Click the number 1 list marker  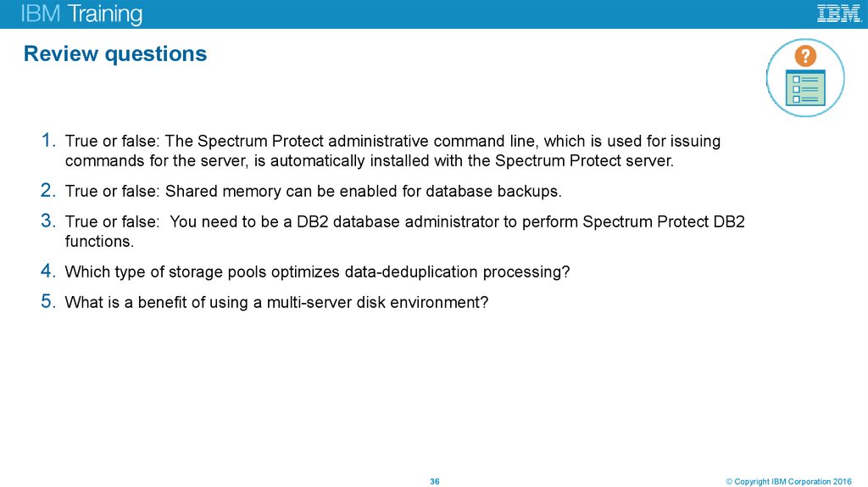[x=48, y=141]
